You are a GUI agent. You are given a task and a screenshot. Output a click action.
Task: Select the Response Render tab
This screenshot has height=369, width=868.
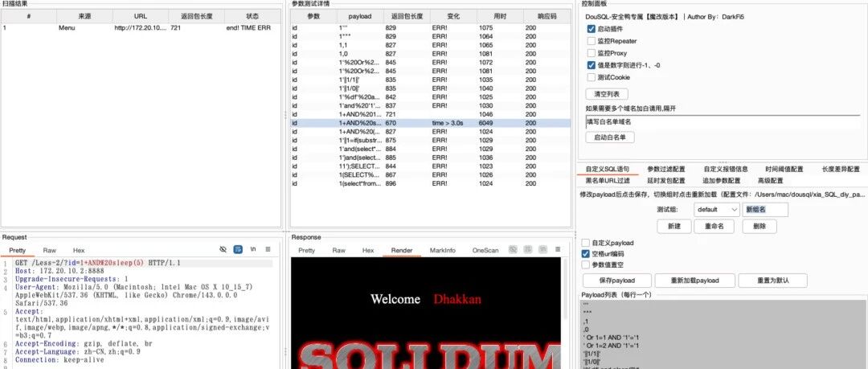[401, 251]
